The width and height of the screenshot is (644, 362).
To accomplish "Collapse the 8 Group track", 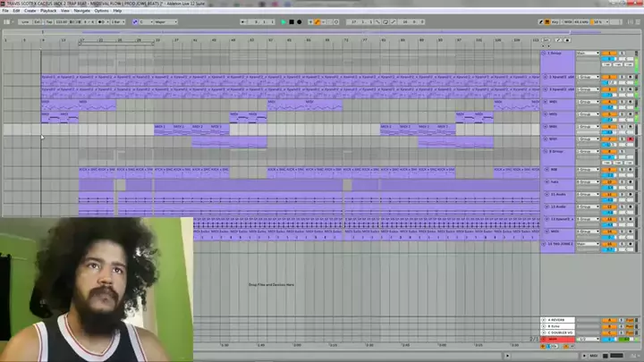I will [547, 151].
